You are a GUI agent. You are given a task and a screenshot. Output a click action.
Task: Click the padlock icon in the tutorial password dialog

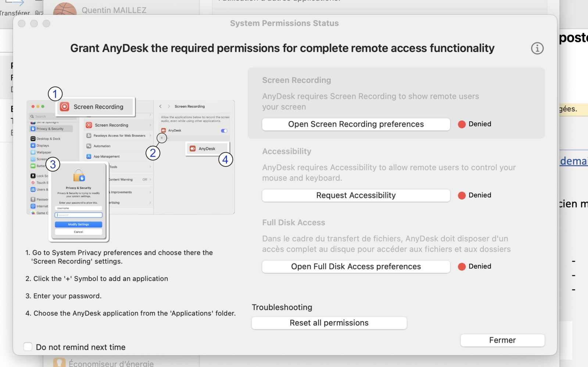point(79,176)
